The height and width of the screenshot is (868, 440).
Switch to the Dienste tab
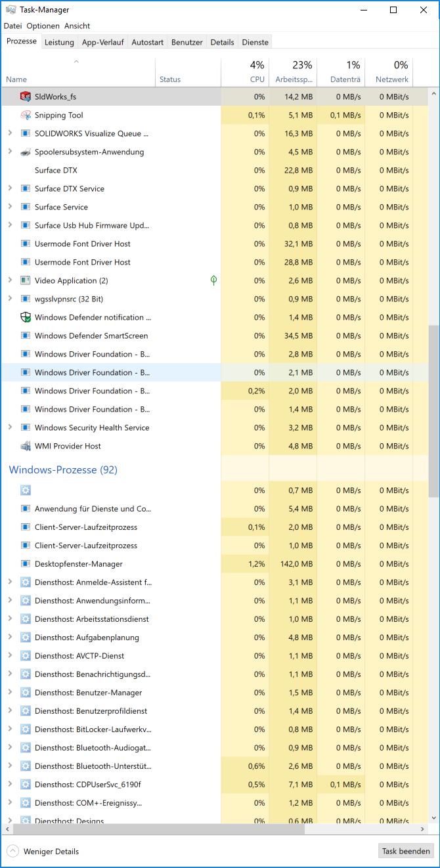pos(255,42)
